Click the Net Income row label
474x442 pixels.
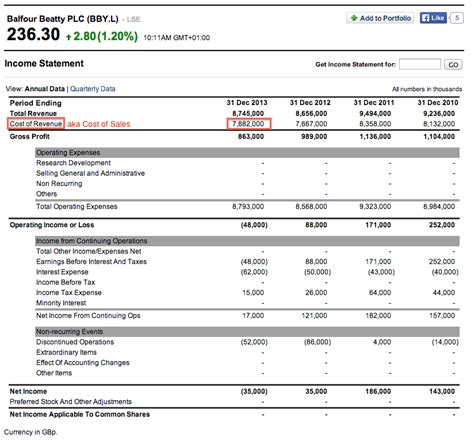click(x=28, y=391)
